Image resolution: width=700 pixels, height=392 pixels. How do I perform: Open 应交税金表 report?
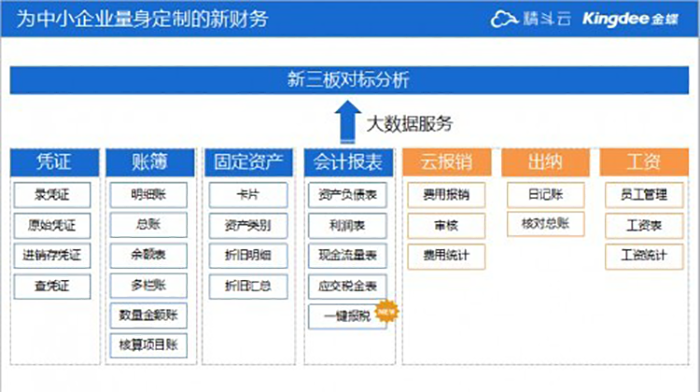[x=348, y=286]
